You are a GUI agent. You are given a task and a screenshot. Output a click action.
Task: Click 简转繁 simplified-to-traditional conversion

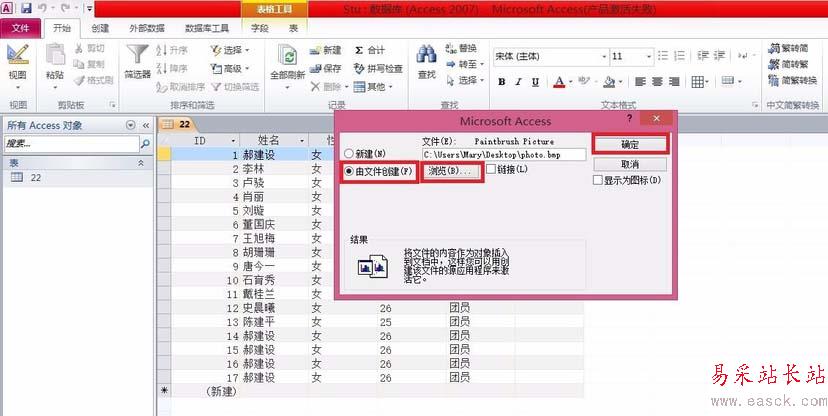pos(788,64)
